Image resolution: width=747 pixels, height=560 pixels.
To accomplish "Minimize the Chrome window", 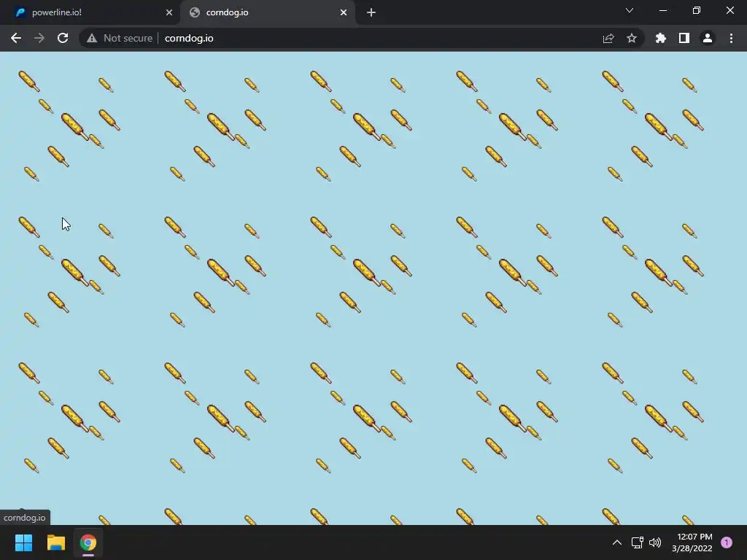I will pos(662,10).
